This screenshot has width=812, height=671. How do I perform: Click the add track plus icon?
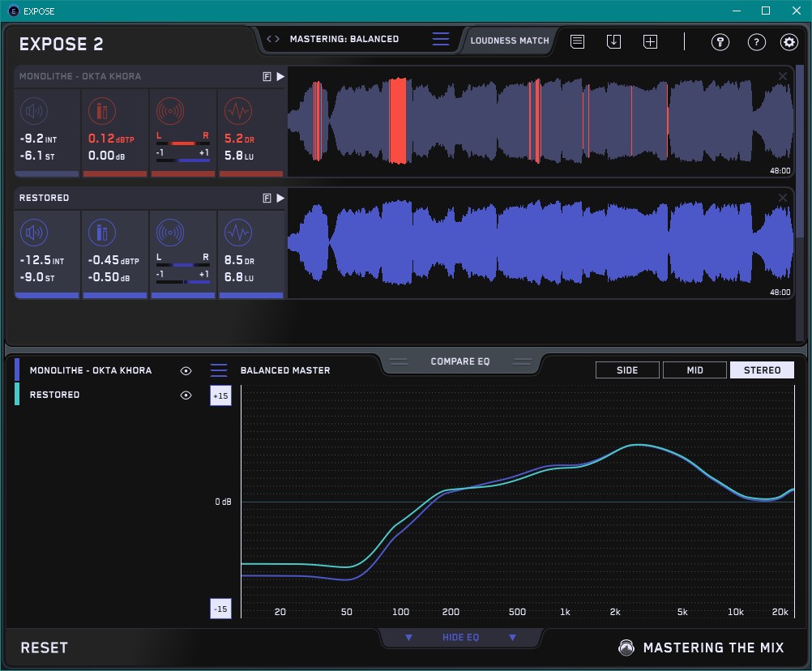click(650, 41)
